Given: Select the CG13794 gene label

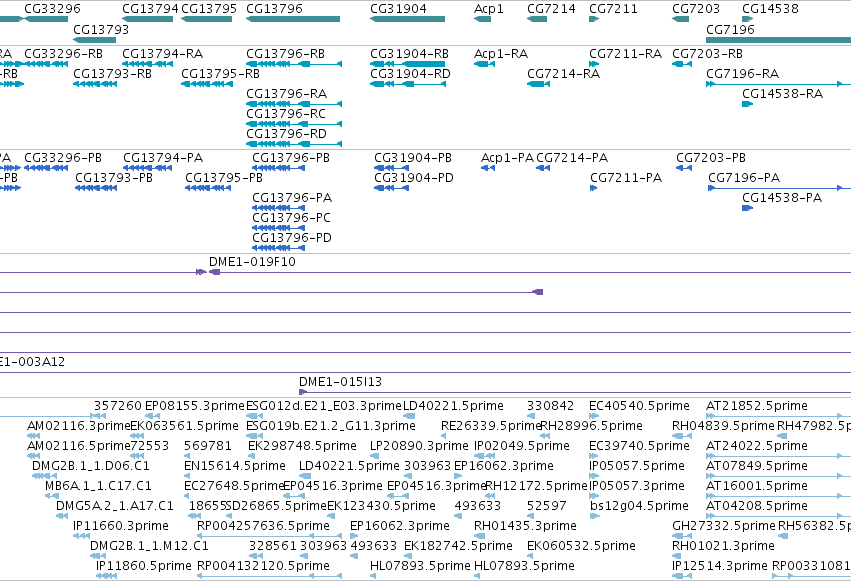Looking at the screenshot, I should coord(150,9).
